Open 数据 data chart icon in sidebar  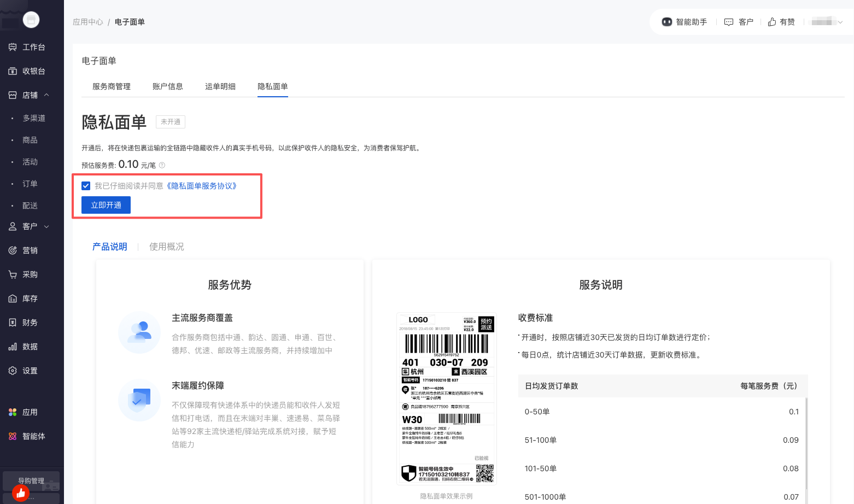pos(13,347)
